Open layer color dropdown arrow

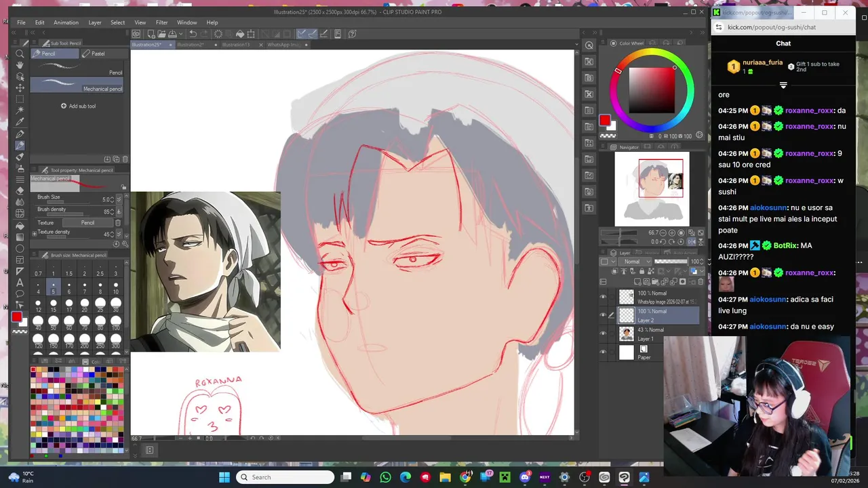click(x=703, y=272)
